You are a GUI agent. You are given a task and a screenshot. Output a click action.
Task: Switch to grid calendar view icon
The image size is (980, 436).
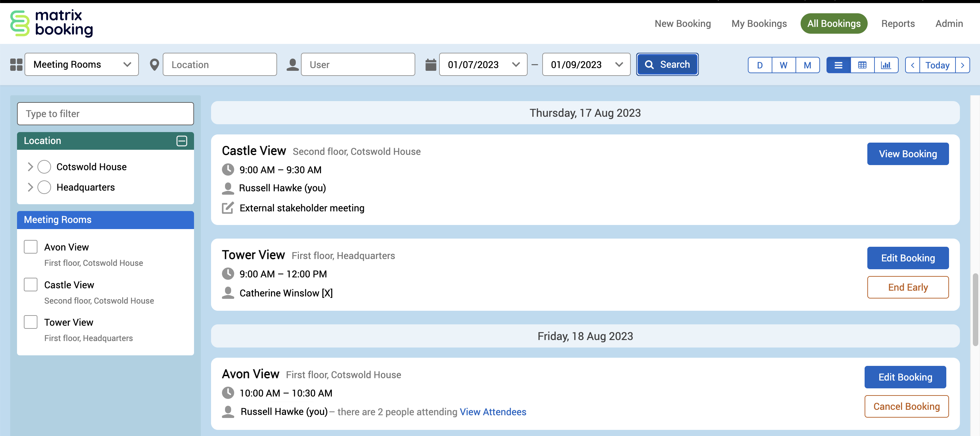pos(862,65)
